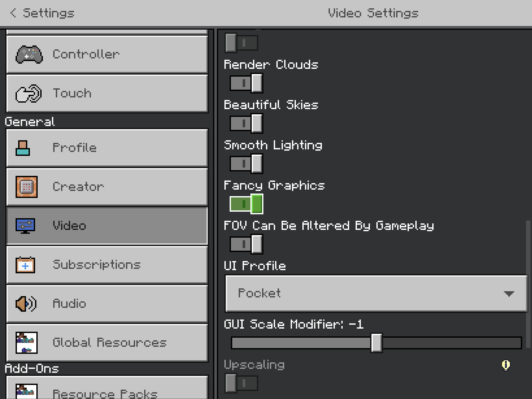Click the UI Profile dropdown arrow
532x399 pixels.
tap(509, 294)
